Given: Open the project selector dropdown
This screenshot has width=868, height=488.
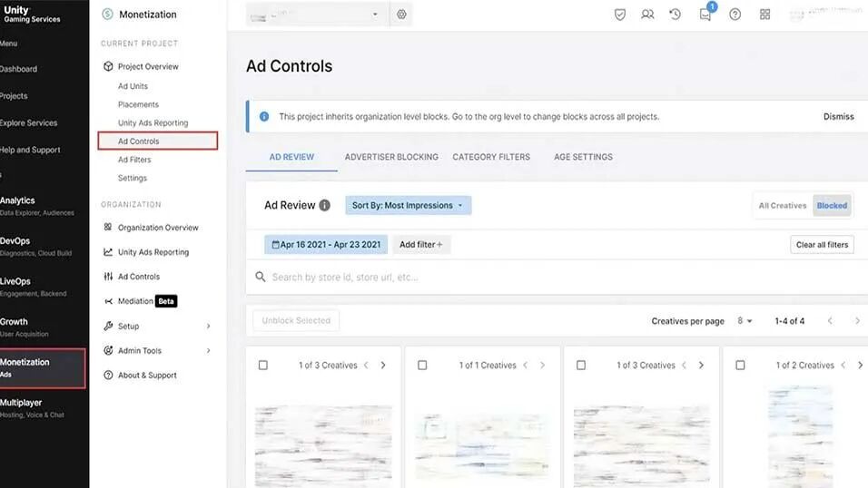Looking at the screenshot, I should point(316,15).
